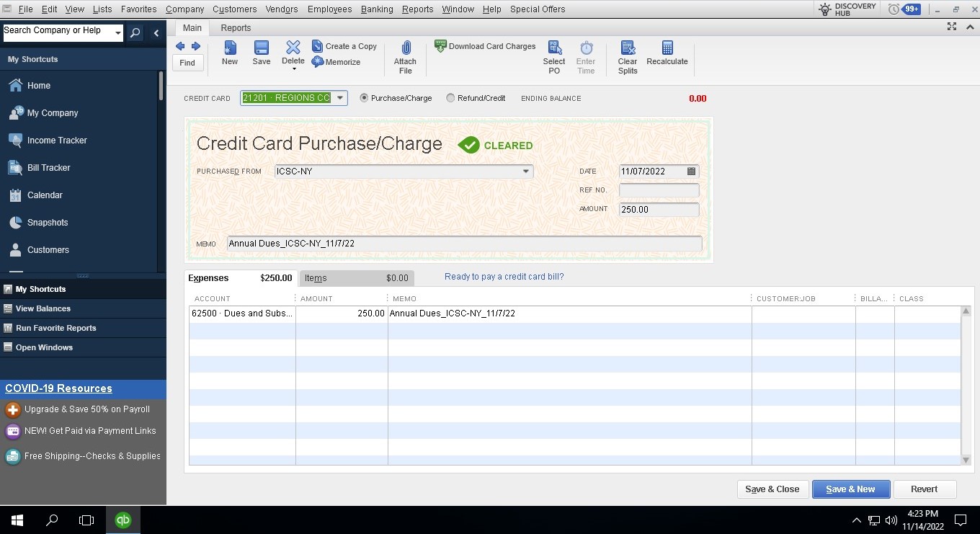This screenshot has height=534, width=980.
Task: Go to next transaction arrow
Action: (x=196, y=46)
